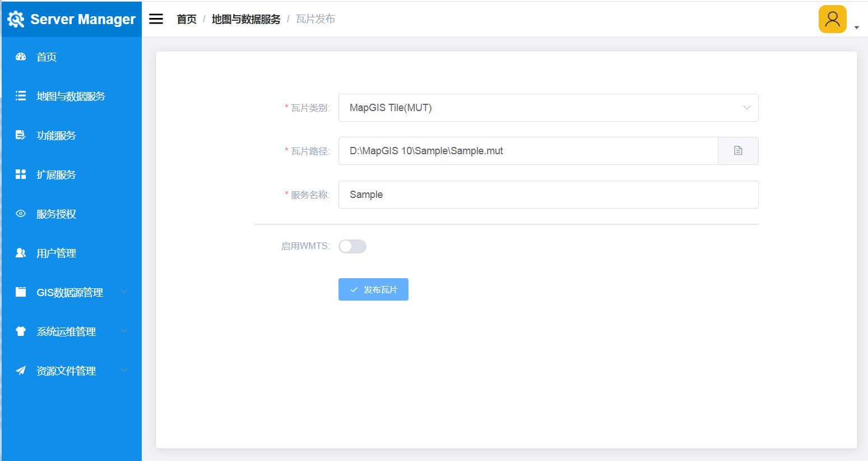Open the 服务授权 sidebar menu

pyautogui.click(x=72, y=214)
